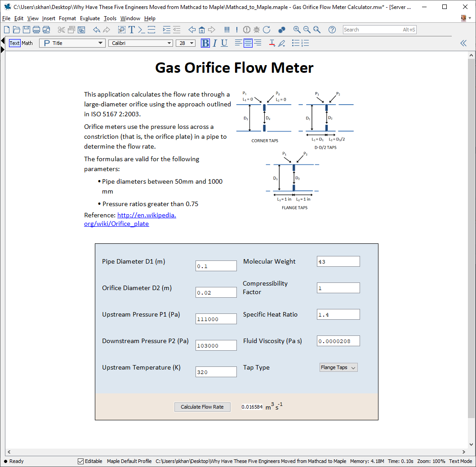Click the Save document icon
Image resolution: width=476 pixels, height=467 pixels.
[27, 30]
